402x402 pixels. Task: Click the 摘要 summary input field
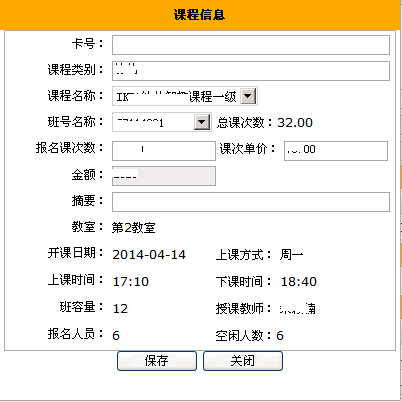point(251,202)
